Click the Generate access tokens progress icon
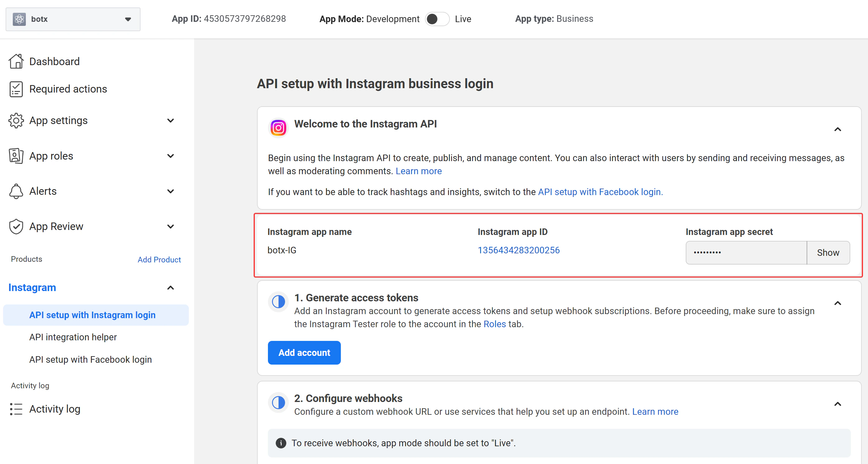Image resolution: width=868 pixels, height=464 pixels. pos(278,302)
